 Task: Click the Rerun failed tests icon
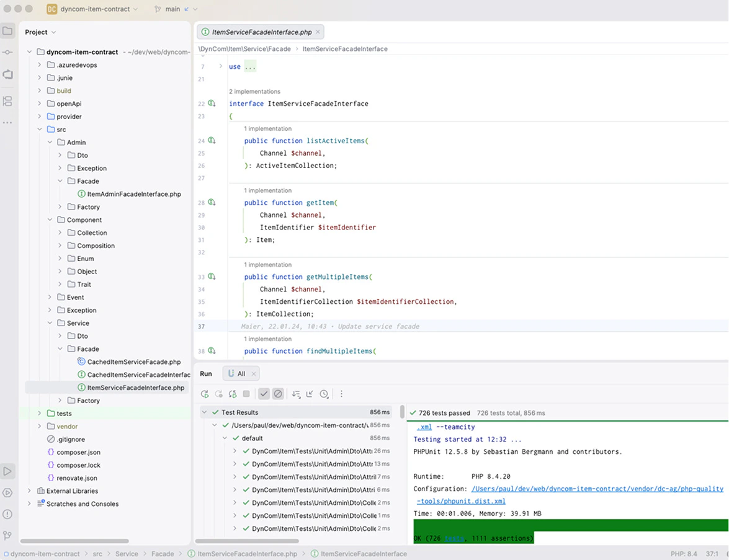(x=218, y=394)
